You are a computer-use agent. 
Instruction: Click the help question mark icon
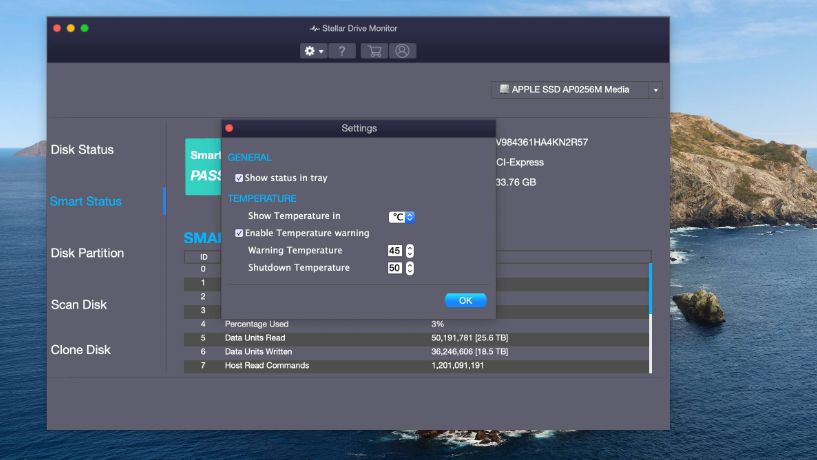[x=342, y=51]
